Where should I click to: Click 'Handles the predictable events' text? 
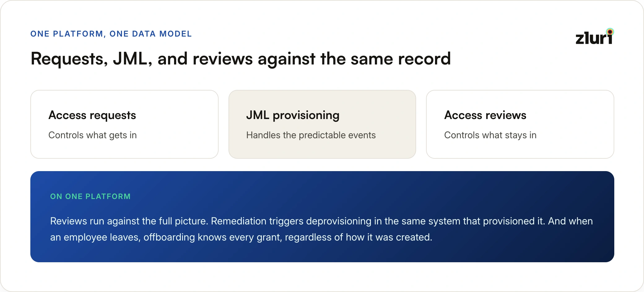click(311, 135)
